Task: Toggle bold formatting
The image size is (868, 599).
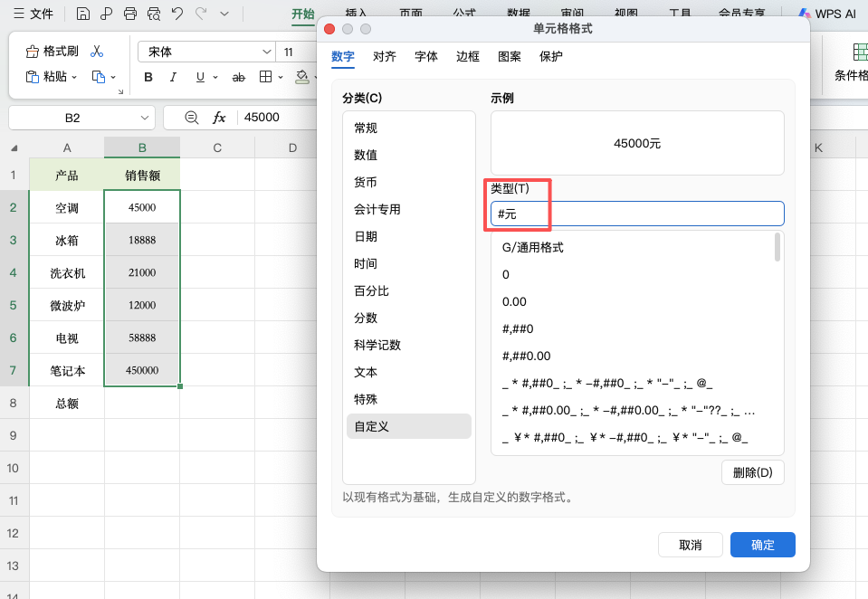Action: pos(148,77)
